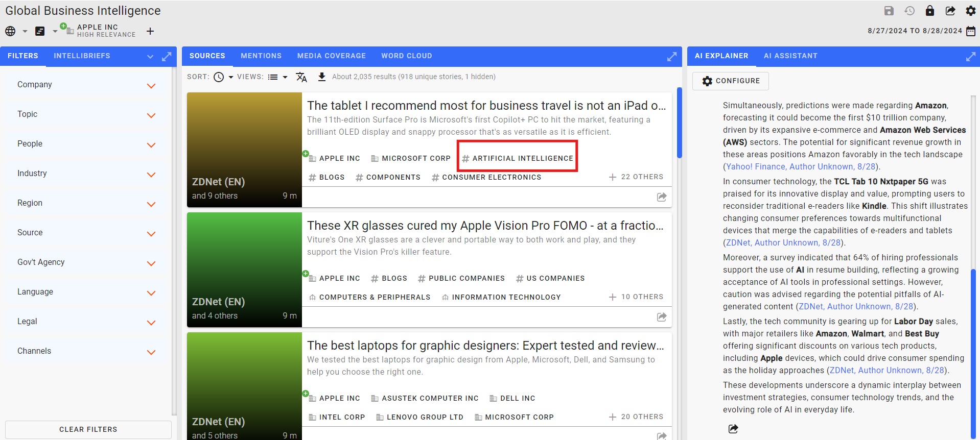Expand the Topic filter

pyautogui.click(x=151, y=115)
